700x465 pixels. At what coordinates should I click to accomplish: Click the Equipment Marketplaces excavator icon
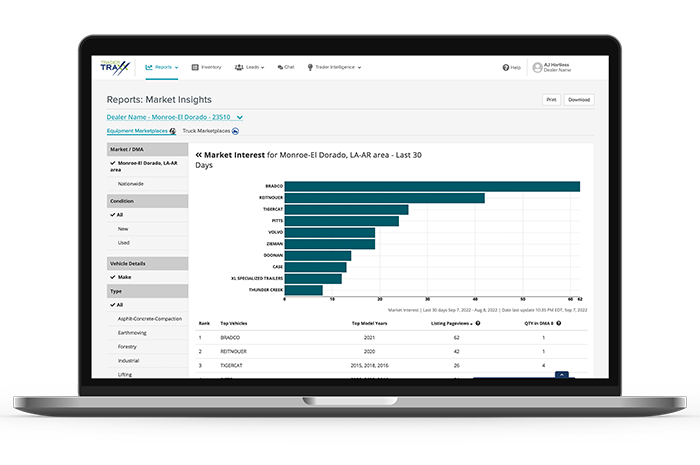point(173,131)
